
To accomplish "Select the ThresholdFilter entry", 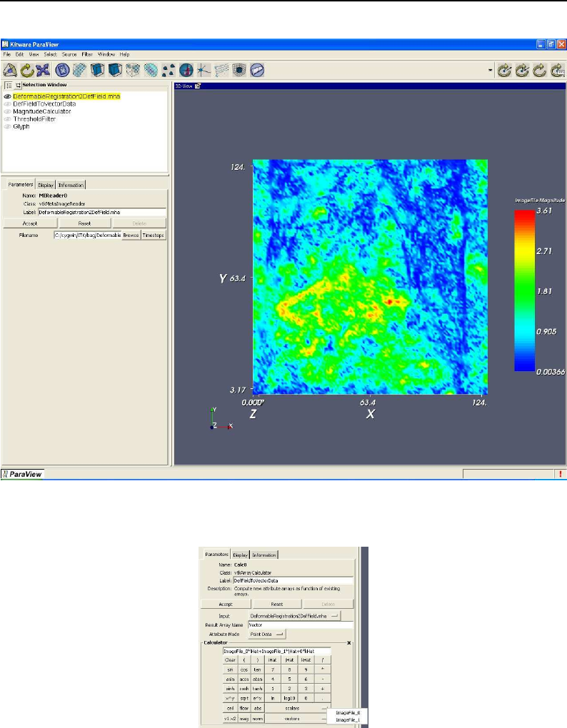I will coord(34,119).
